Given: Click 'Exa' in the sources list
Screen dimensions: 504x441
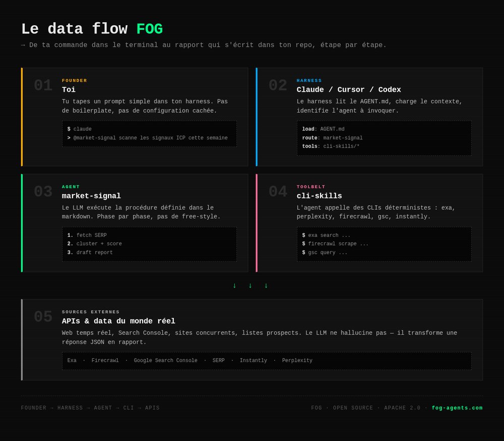Looking at the screenshot, I should tap(72, 360).
